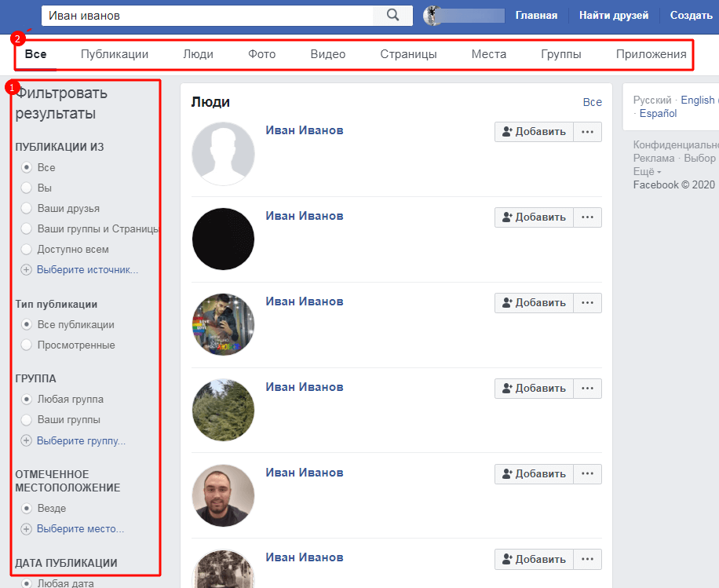Click the plus icon beside 'Выберите группу'
The height and width of the screenshot is (588, 719).
tap(26, 441)
